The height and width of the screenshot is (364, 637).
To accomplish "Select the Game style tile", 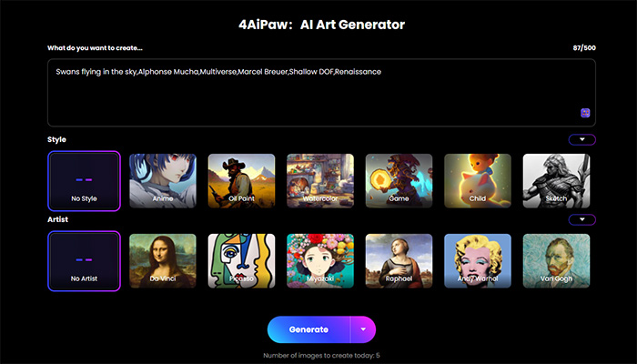I will (x=399, y=181).
